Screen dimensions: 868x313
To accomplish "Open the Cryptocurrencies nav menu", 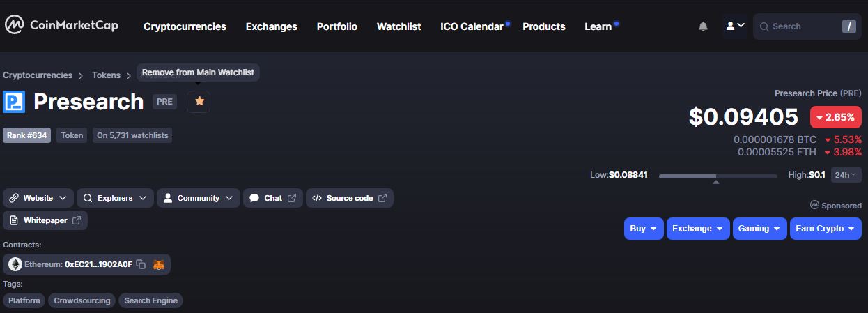I will 185,26.
